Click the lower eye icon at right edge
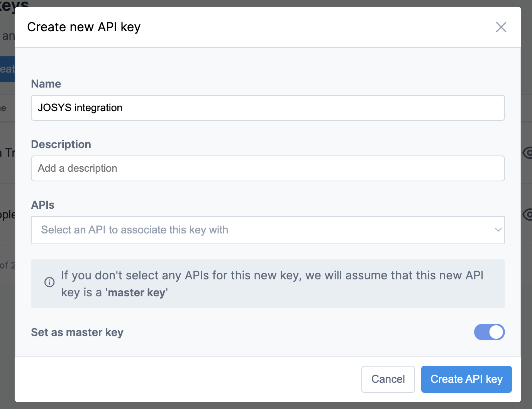 point(527,214)
